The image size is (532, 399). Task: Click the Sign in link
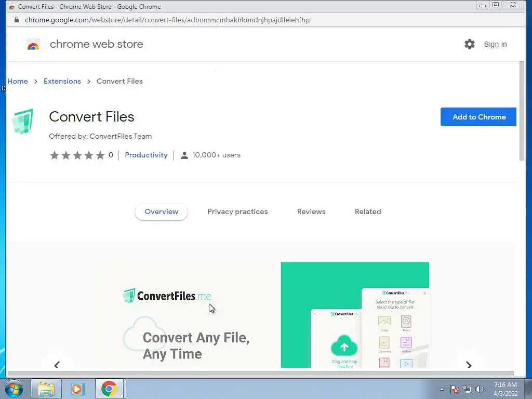coord(495,44)
